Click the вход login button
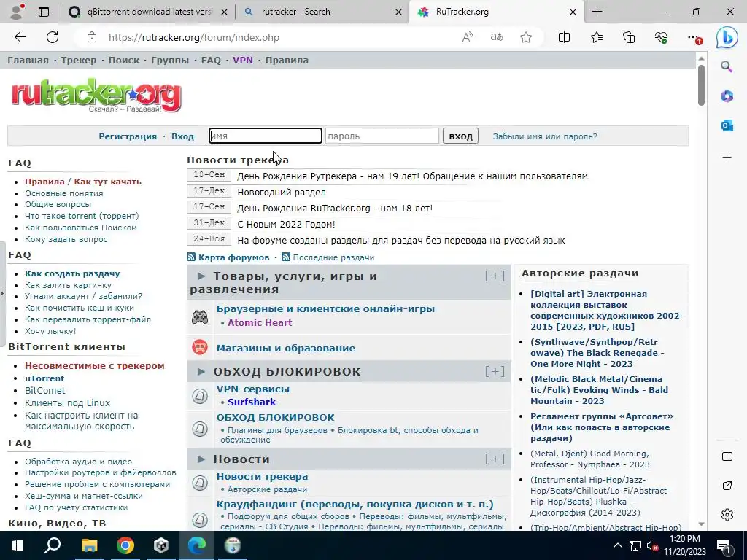 [460, 136]
